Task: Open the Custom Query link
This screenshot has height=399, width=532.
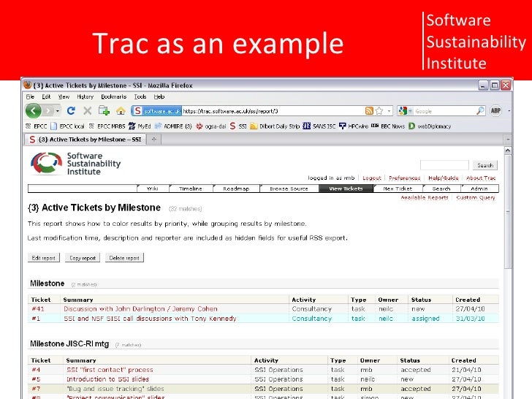Action: pyautogui.click(x=476, y=197)
